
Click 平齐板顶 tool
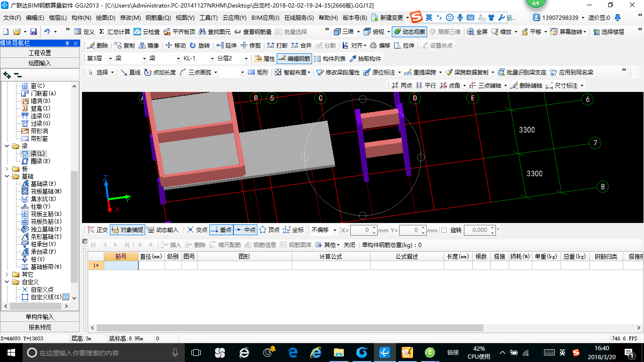179,32
